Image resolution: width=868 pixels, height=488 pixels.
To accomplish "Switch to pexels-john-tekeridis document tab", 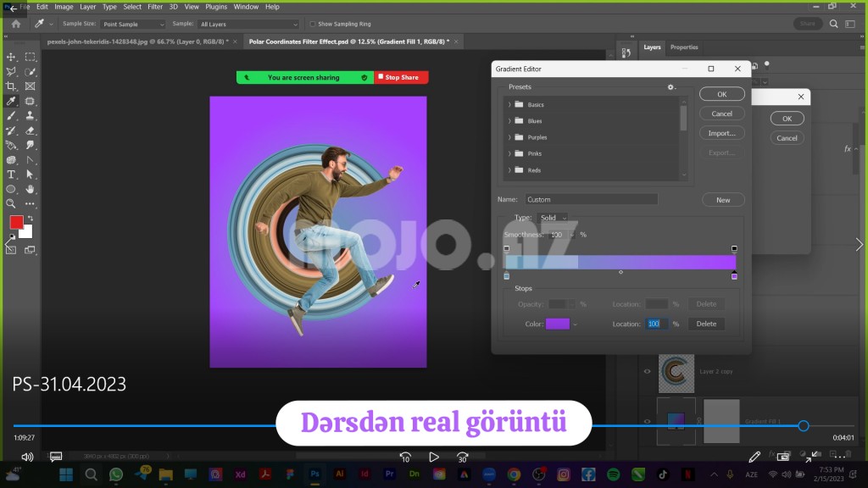I will click(138, 42).
